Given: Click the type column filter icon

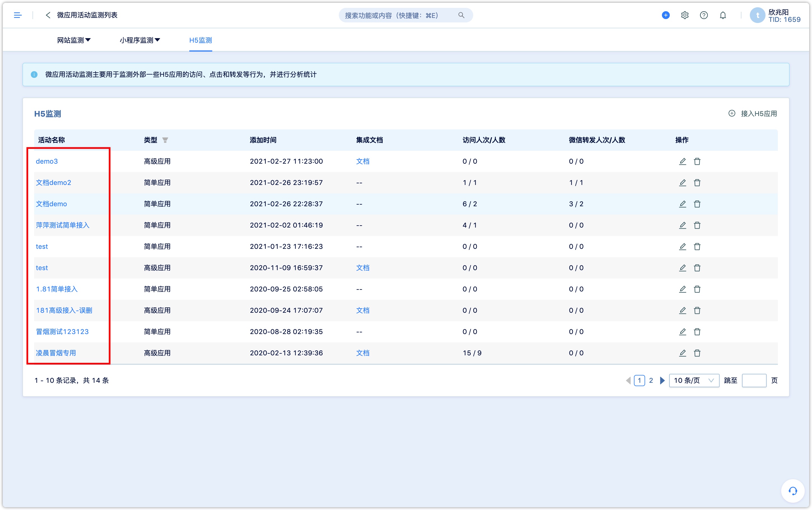Looking at the screenshot, I should point(165,140).
